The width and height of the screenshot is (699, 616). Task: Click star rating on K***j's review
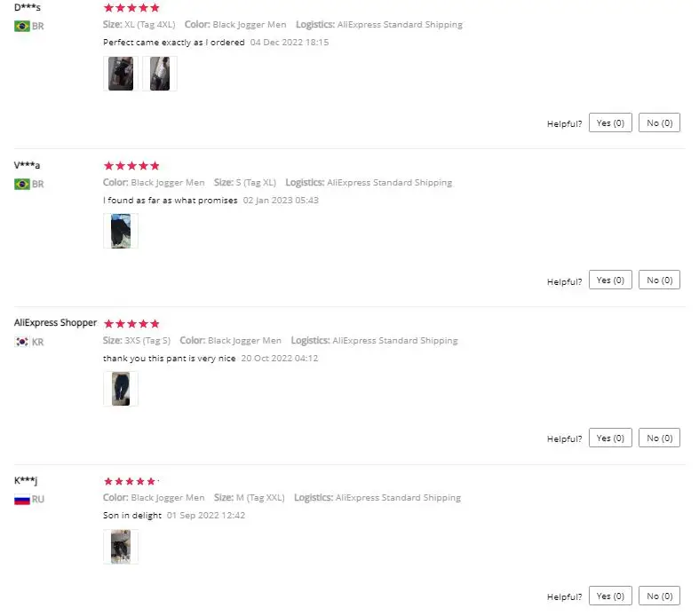pos(131,481)
